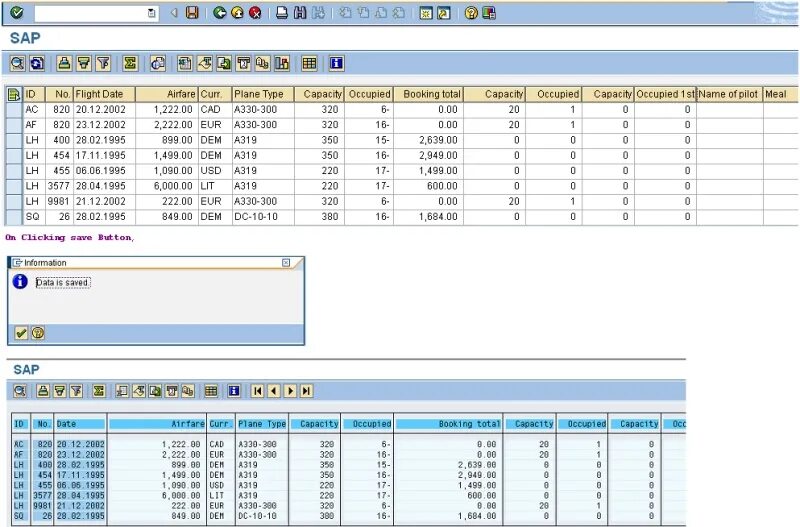Viewport: 800px width, 527px height.
Task: Click the Print Preview icon in the upper ALV toolbar
Action: pyautogui.click(x=158, y=63)
